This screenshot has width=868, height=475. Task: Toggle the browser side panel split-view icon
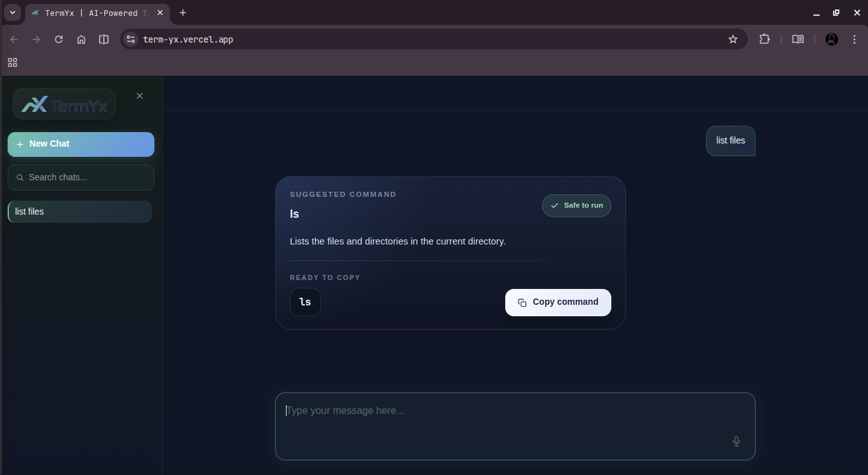104,39
